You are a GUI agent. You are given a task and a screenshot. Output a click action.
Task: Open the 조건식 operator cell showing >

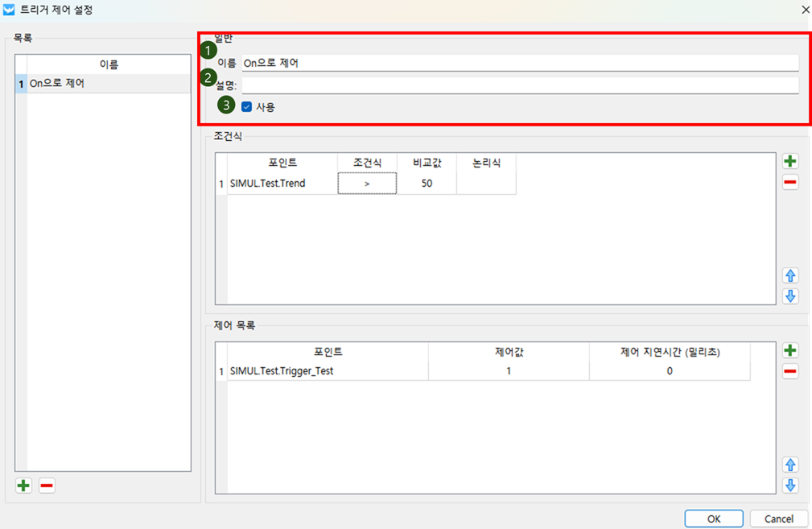tap(367, 184)
